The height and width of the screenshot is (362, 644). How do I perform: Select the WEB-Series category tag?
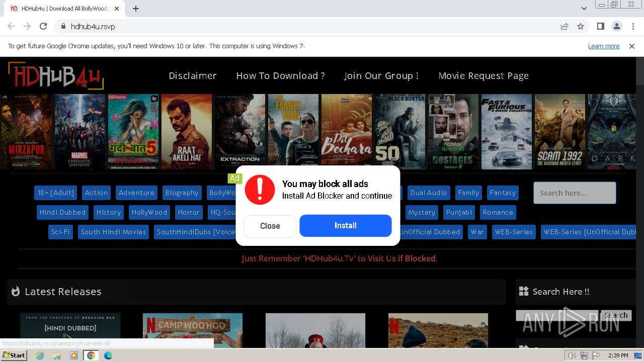point(514,232)
